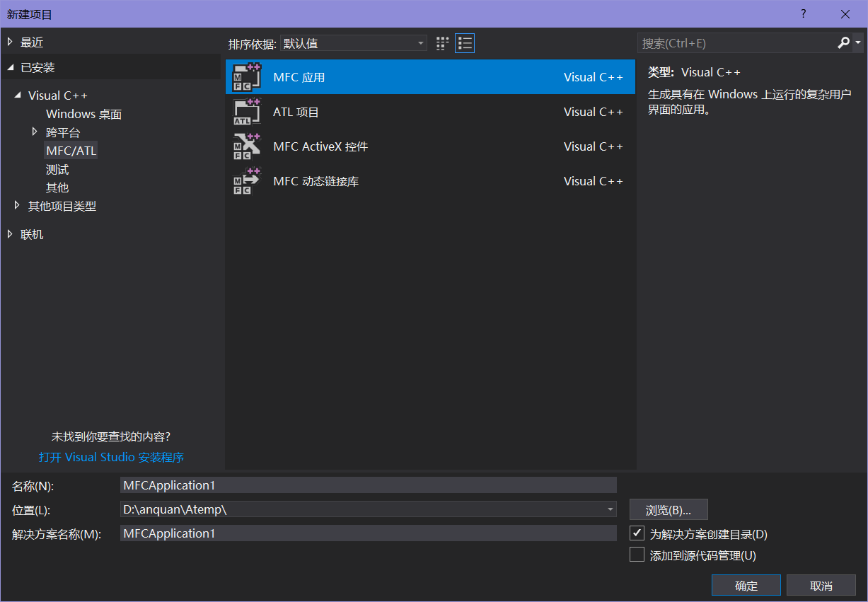Select the MFC 动态链接库 template icon
Image resolution: width=868 pixels, height=602 pixels.
tap(247, 181)
